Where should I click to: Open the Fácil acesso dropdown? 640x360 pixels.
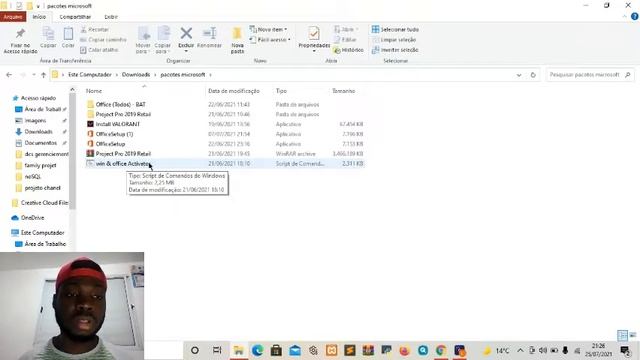coord(270,40)
